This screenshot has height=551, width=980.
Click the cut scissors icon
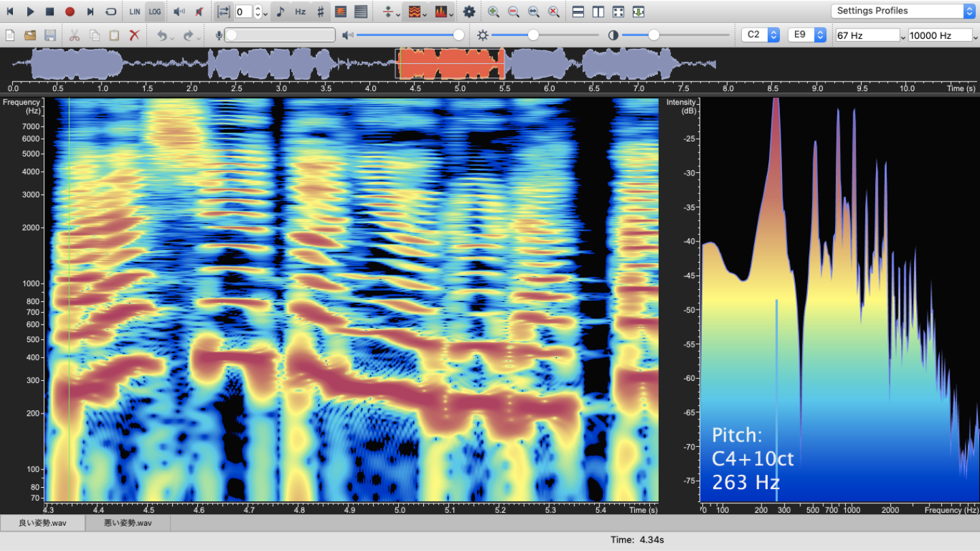[74, 35]
